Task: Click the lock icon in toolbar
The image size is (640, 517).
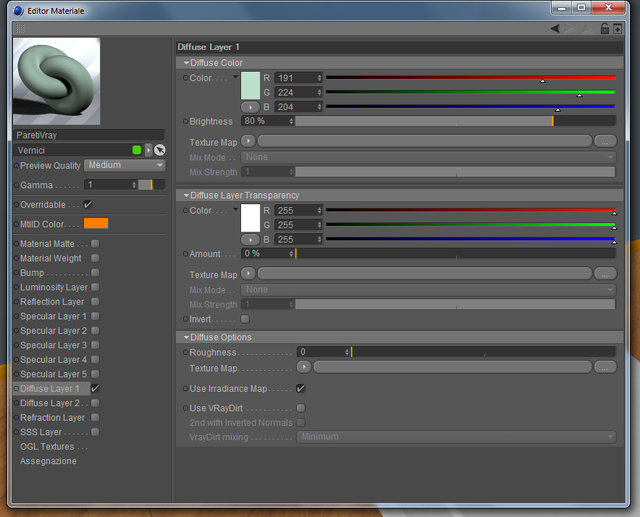Action: 604,29
